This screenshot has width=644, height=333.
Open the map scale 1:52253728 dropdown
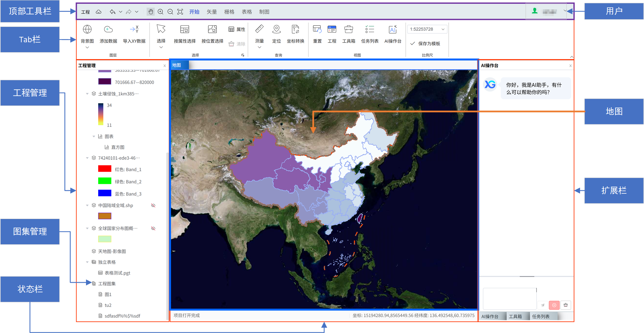click(x=443, y=29)
